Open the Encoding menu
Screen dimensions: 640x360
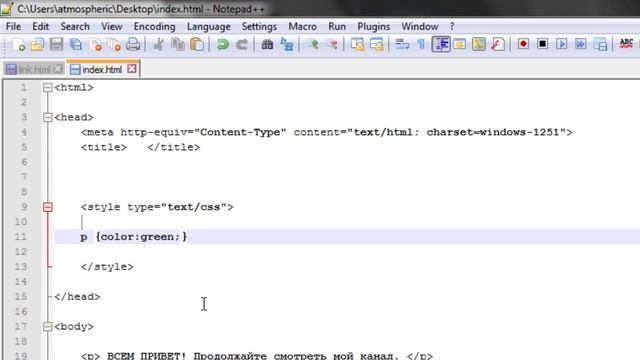pos(154,27)
